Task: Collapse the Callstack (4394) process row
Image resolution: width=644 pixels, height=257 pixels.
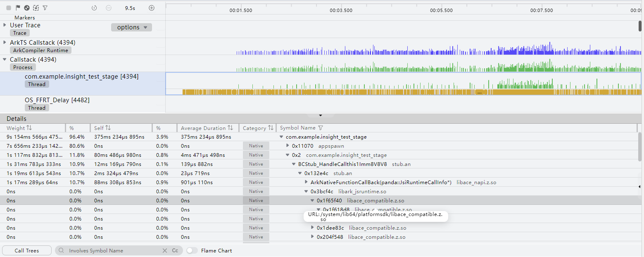Action: (5, 60)
